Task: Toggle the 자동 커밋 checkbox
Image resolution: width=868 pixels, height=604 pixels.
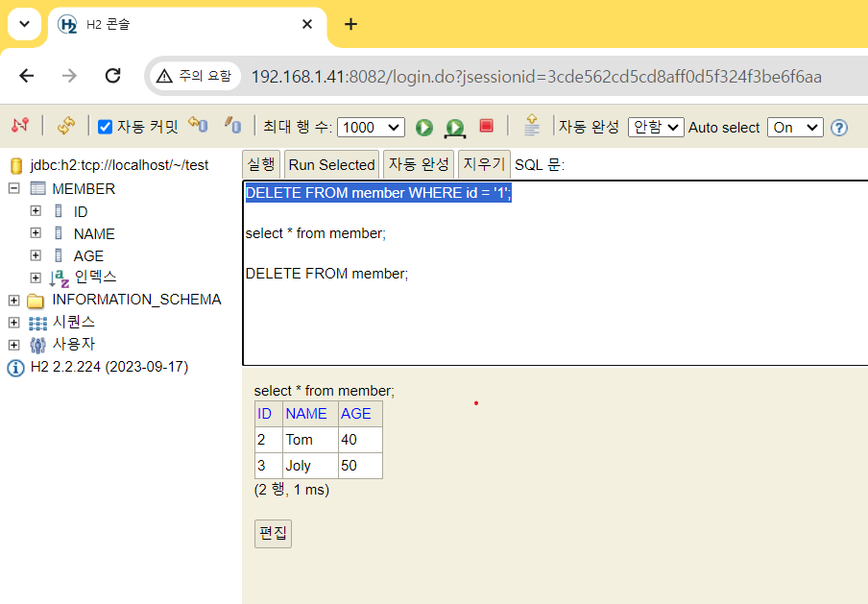Action: coord(106,128)
